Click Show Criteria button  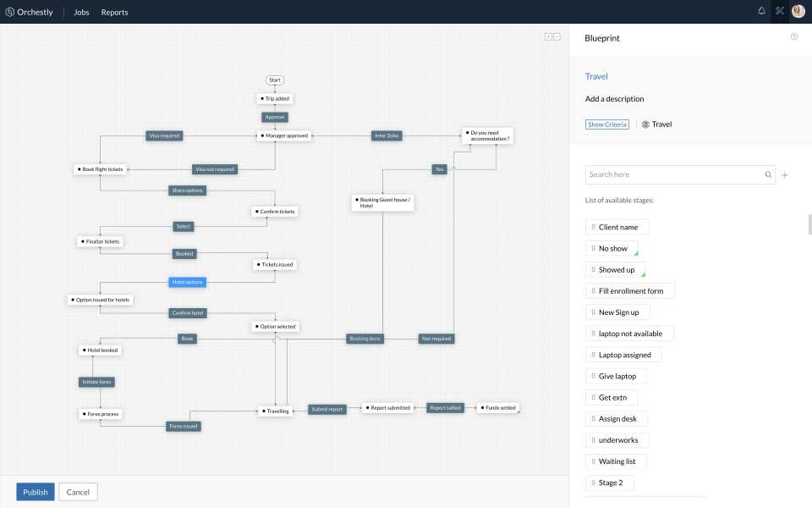(607, 124)
